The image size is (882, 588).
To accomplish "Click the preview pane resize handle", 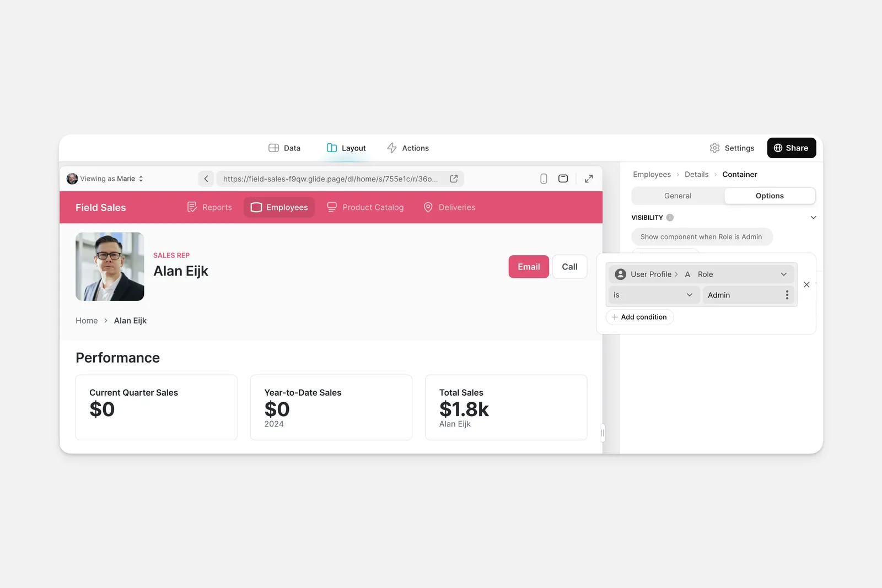I will tap(603, 433).
